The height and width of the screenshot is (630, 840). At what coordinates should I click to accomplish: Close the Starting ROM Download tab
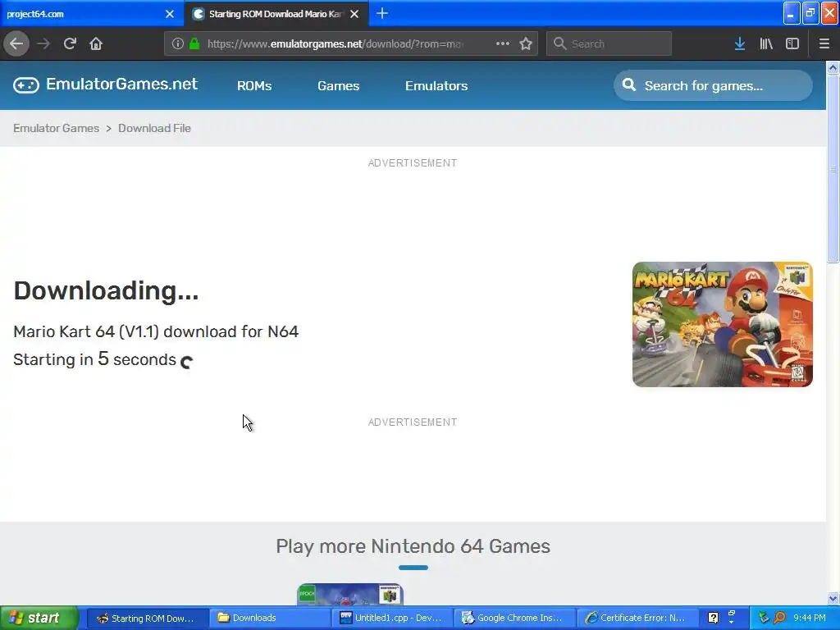354,14
